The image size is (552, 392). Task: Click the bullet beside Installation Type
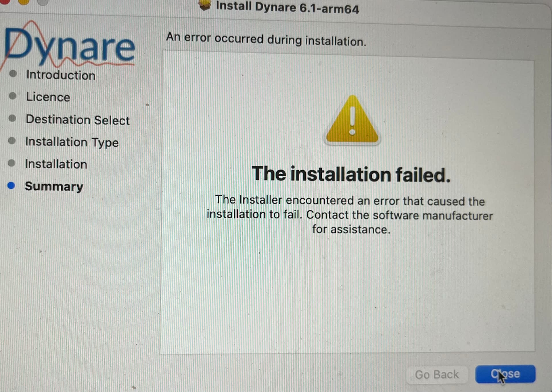click(x=12, y=140)
